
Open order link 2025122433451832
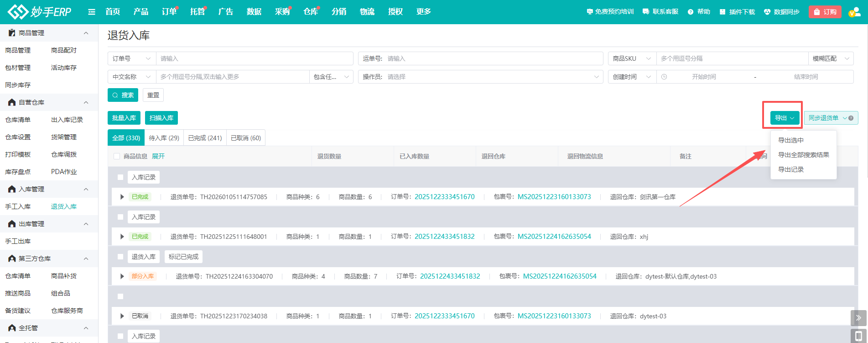tap(444, 237)
